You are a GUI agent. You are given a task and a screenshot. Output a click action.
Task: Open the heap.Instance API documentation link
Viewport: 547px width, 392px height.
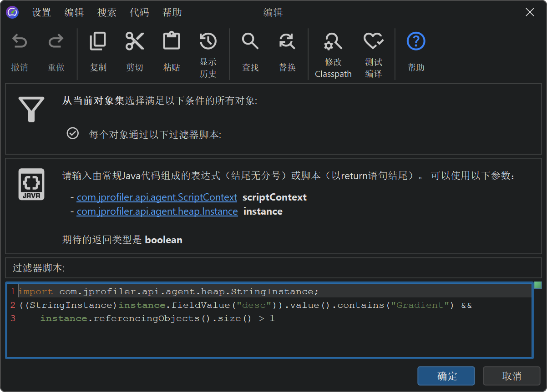tap(157, 211)
